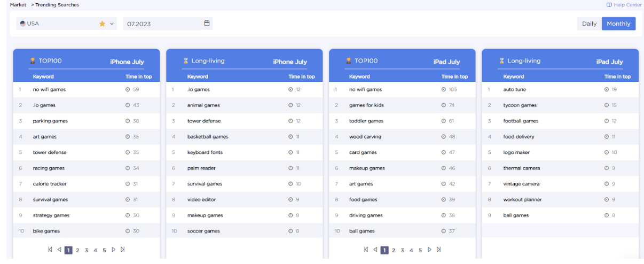
Task: Click the hourglass icon on iPad Long-living header
Action: click(x=501, y=61)
